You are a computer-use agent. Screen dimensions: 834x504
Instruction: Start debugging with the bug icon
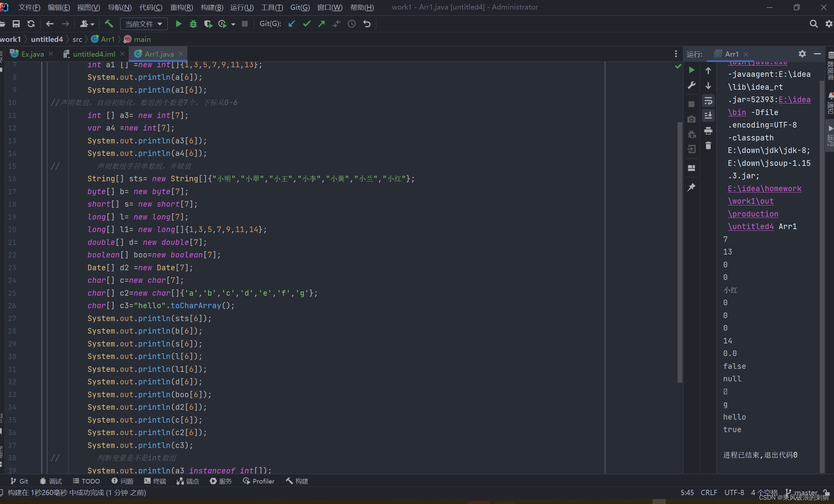(193, 24)
